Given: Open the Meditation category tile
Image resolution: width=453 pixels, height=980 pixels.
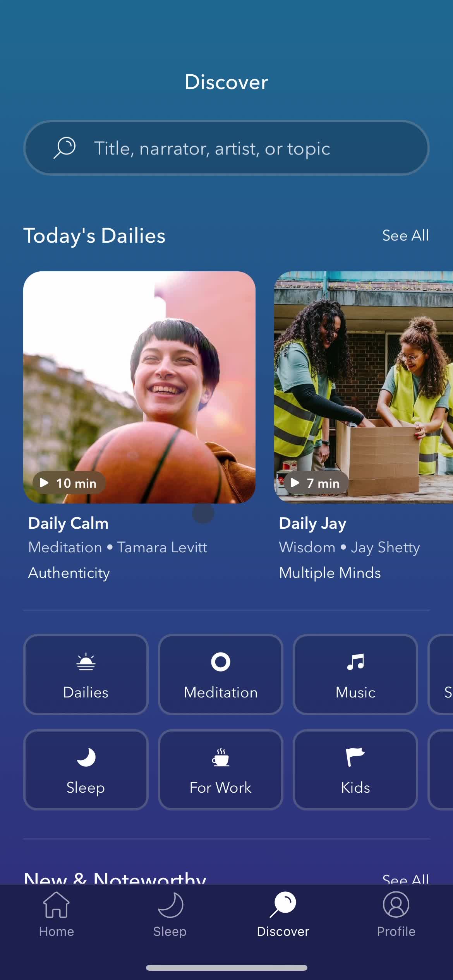Looking at the screenshot, I should [221, 675].
